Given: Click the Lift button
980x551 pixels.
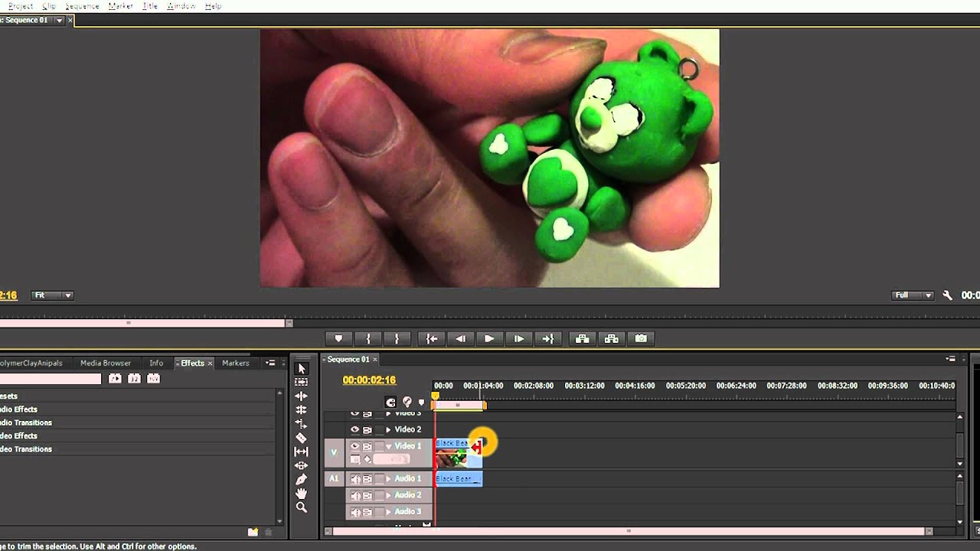Looking at the screenshot, I should click(x=582, y=338).
